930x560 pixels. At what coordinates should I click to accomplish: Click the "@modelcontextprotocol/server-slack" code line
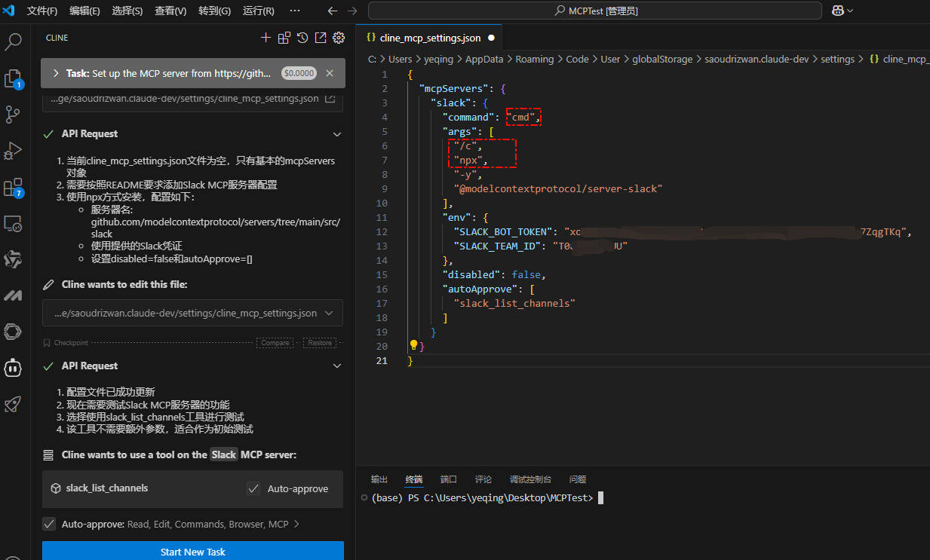(558, 188)
